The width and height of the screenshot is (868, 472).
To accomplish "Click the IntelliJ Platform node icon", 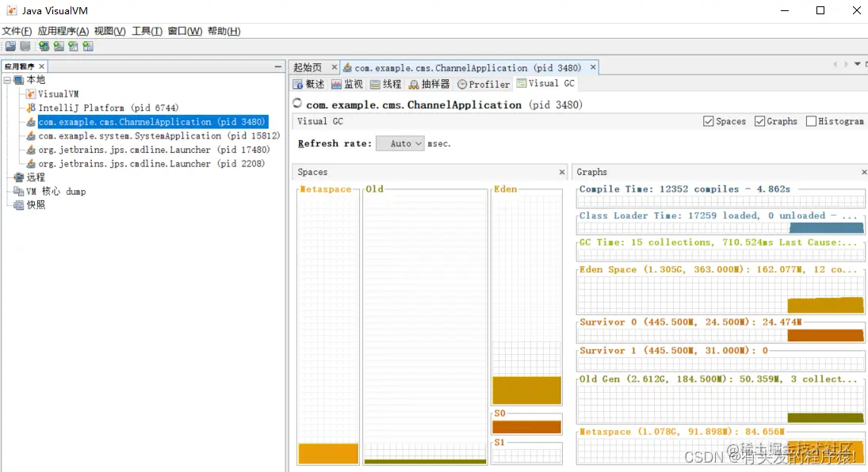I will pyautogui.click(x=31, y=108).
